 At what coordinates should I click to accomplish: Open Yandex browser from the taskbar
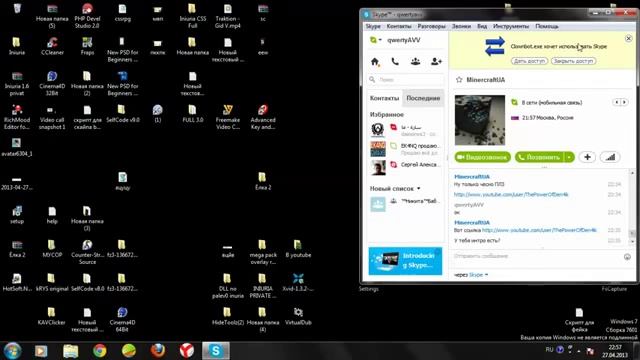[x=187, y=351]
